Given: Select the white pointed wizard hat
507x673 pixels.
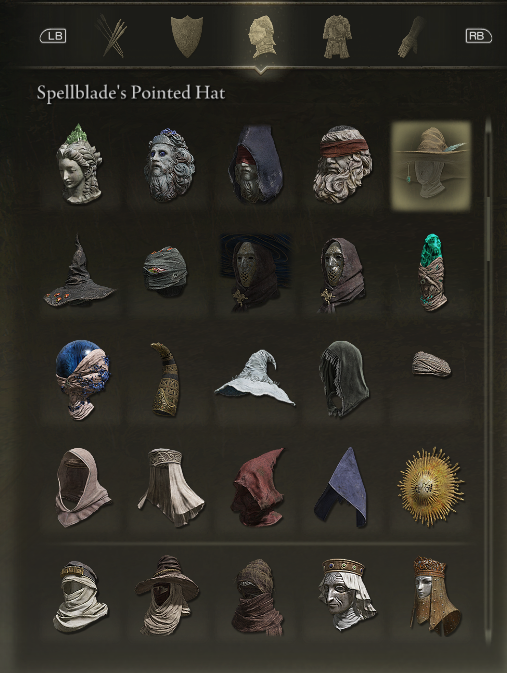Looking at the screenshot, I should tap(255, 377).
